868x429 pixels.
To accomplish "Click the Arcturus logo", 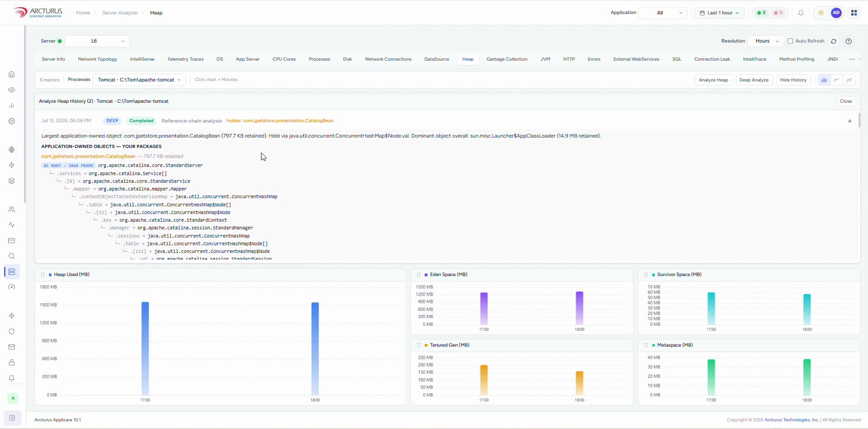I will pyautogui.click(x=38, y=12).
